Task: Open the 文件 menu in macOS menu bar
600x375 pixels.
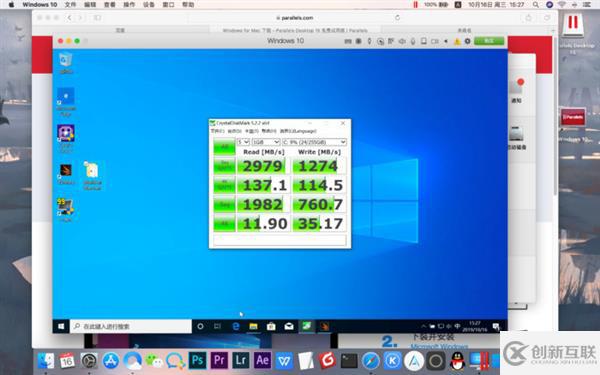Action: point(70,5)
